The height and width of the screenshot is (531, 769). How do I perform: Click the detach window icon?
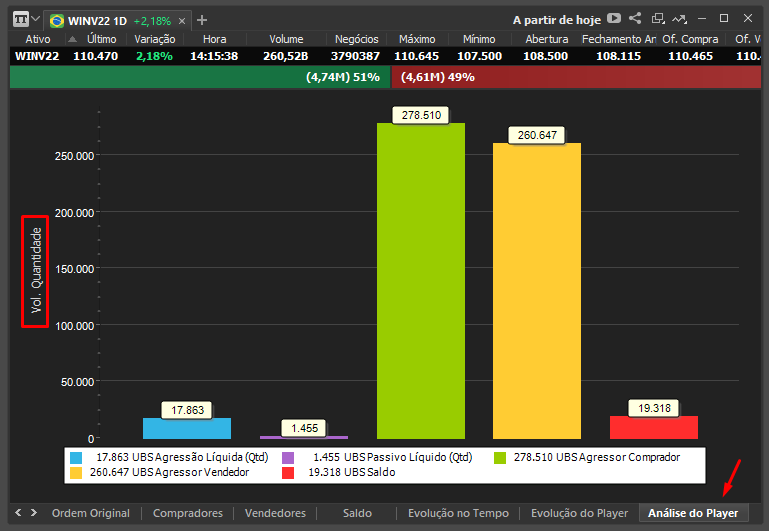point(658,19)
